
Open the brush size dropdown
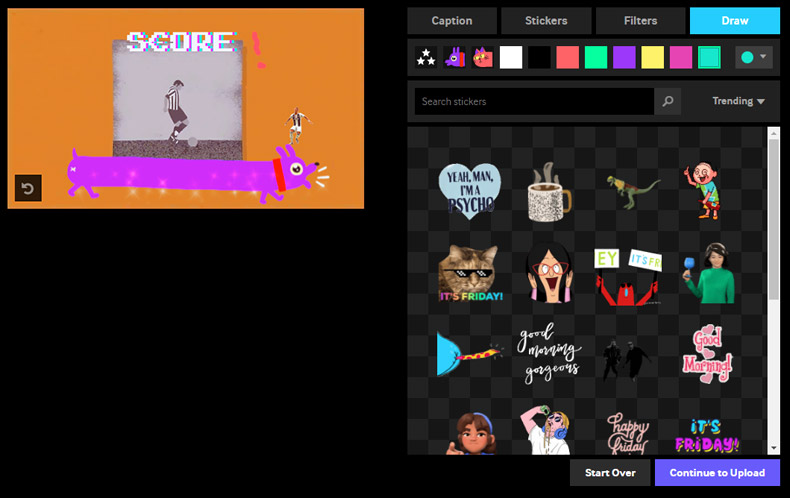(754, 58)
